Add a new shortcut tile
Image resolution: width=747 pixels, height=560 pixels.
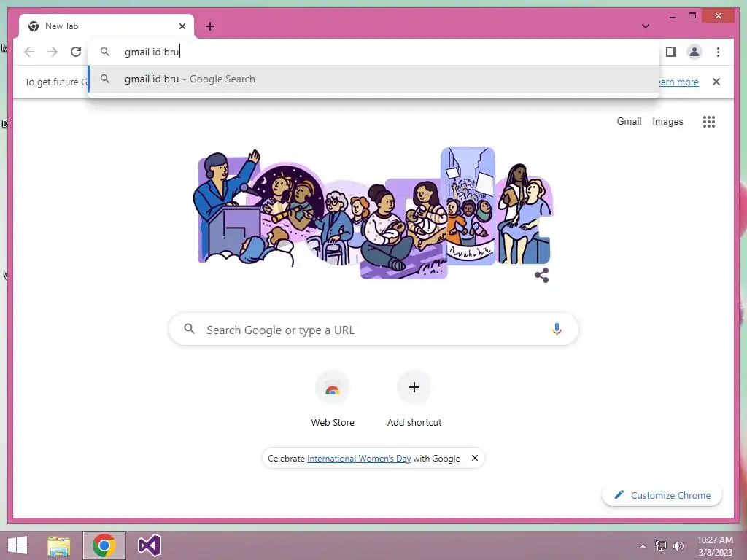point(414,399)
